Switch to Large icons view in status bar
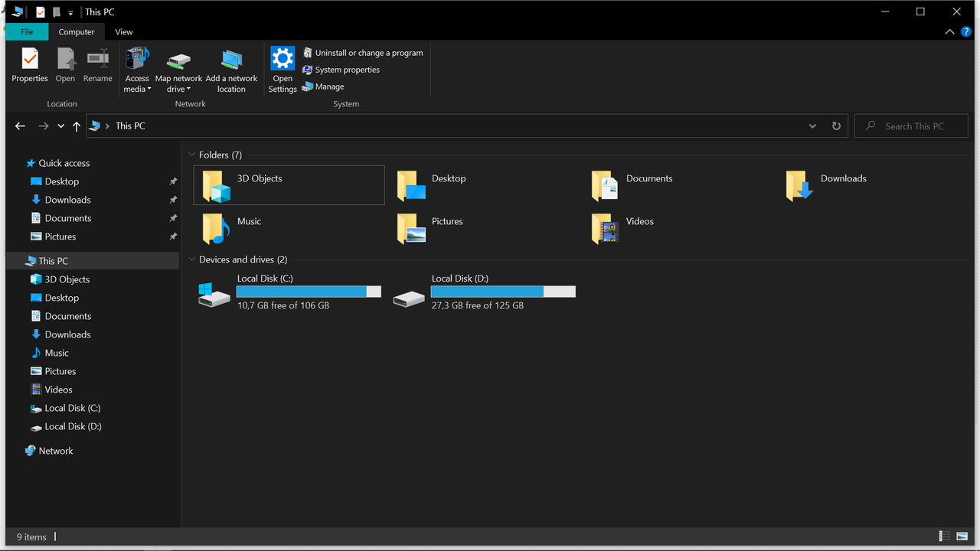Image resolution: width=980 pixels, height=551 pixels. coord(961,536)
